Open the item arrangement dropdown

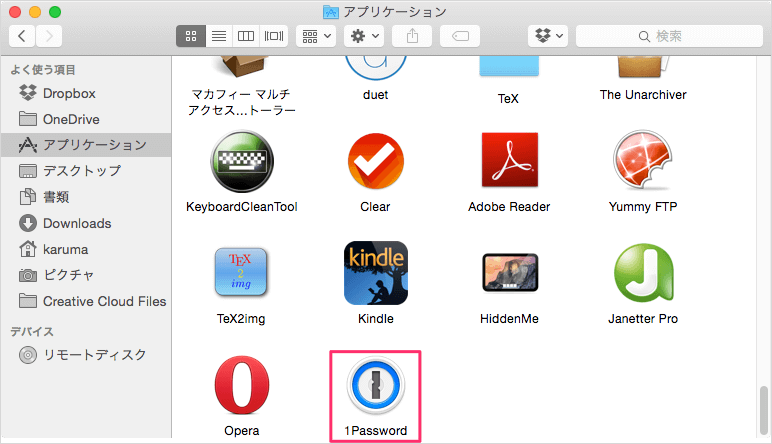coord(316,36)
